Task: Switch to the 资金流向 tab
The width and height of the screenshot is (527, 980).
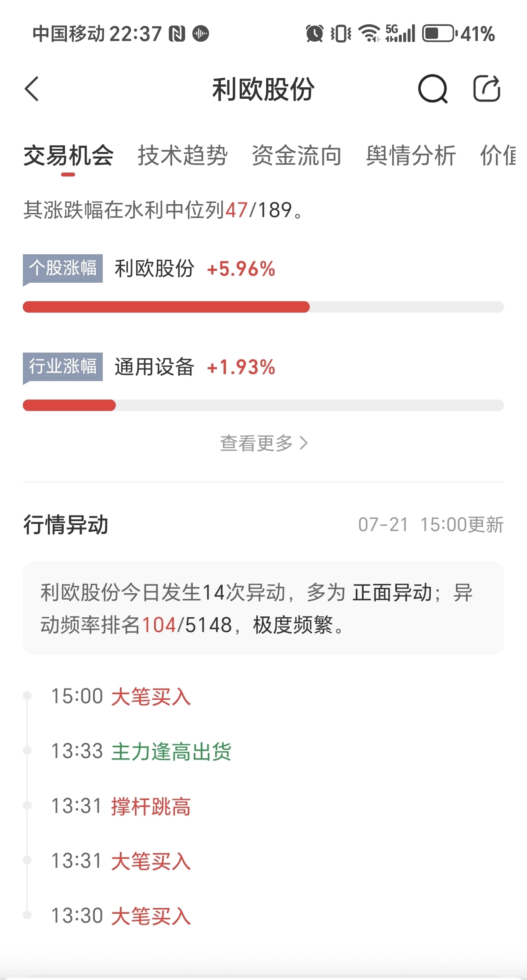Action: [297, 155]
